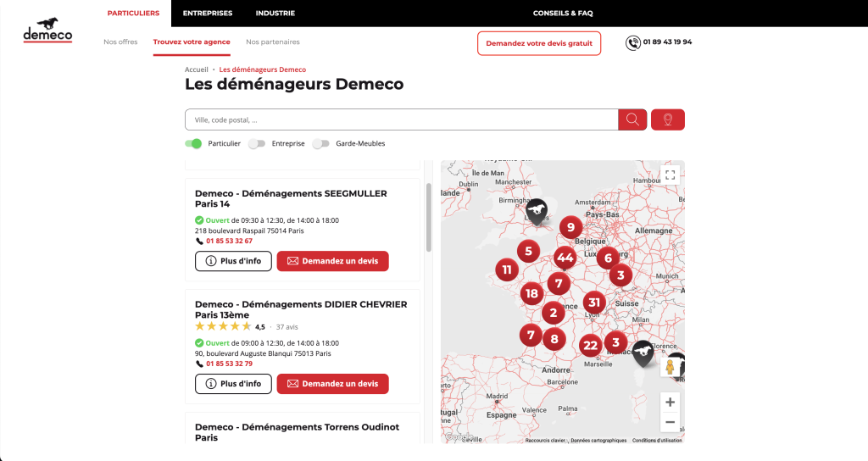Select the horse map marker near London
Viewport: 868px width, 461px height.
(536, 212)
